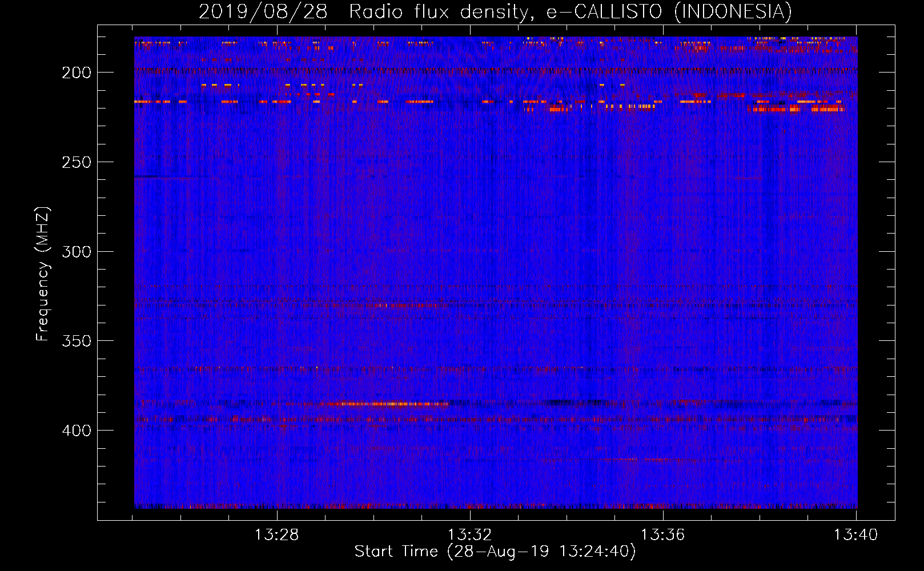This screenshot has width=924, height=571.
Task: Click the 13:40 time tick label
Action: coord(855,535)
